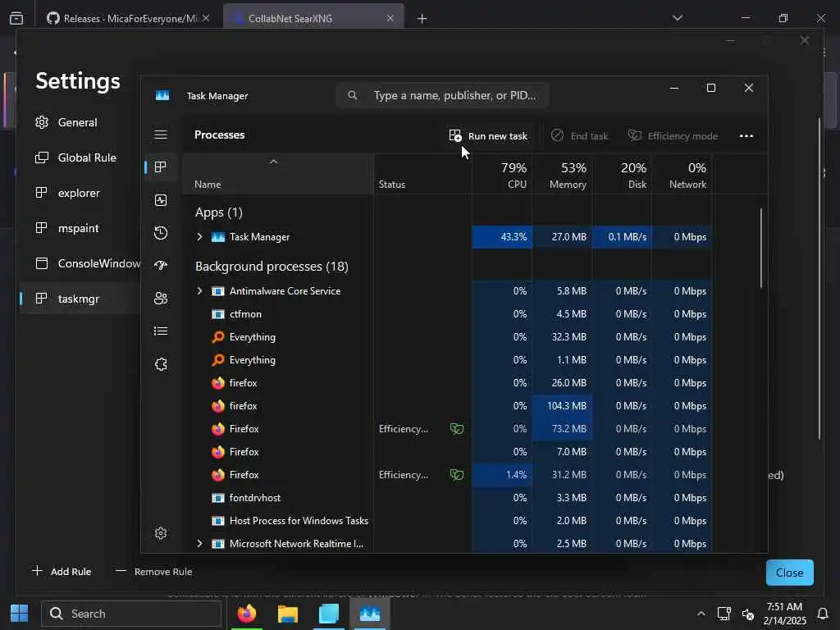Select the Processes page icon in sidebar

click(161, 167)
